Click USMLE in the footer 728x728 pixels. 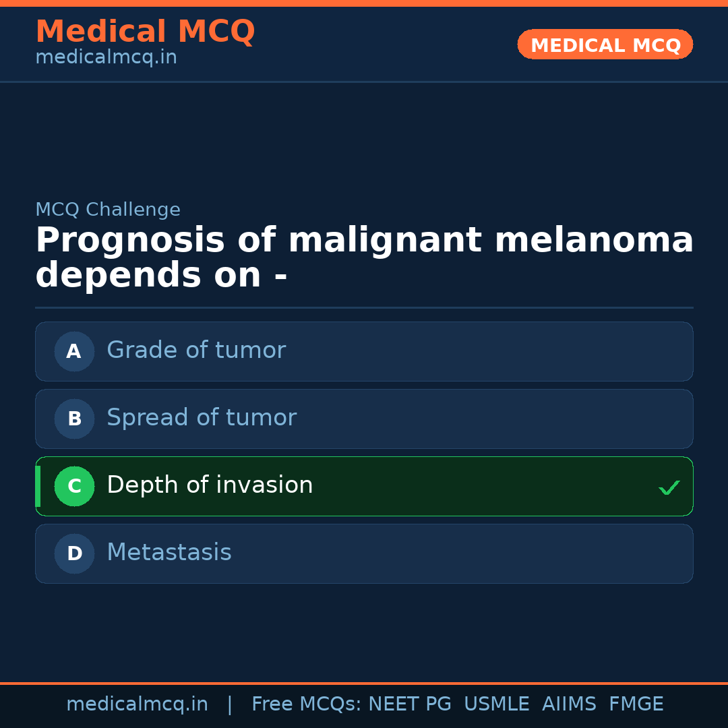point(496,704)
